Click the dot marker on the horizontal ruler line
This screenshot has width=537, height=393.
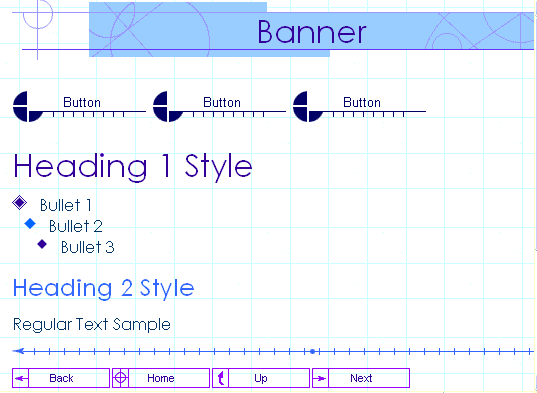[312, 351]
